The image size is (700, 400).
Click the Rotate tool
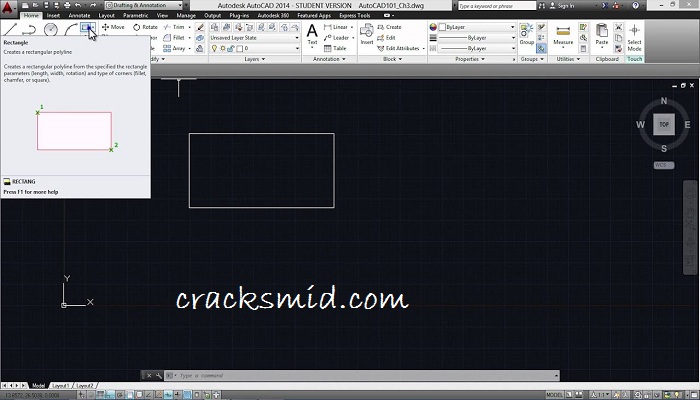coord(146,27)
